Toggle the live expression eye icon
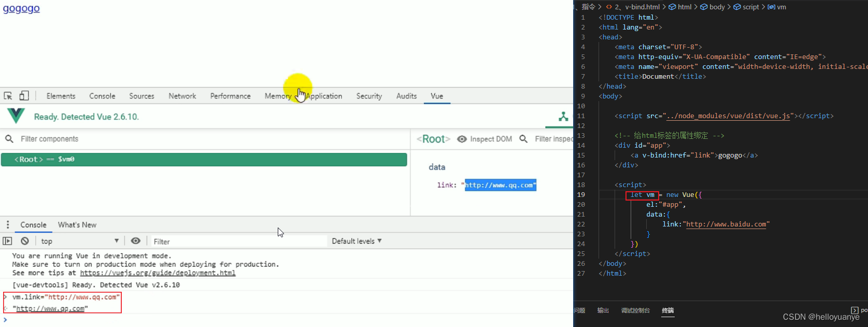 click(136, 241)
